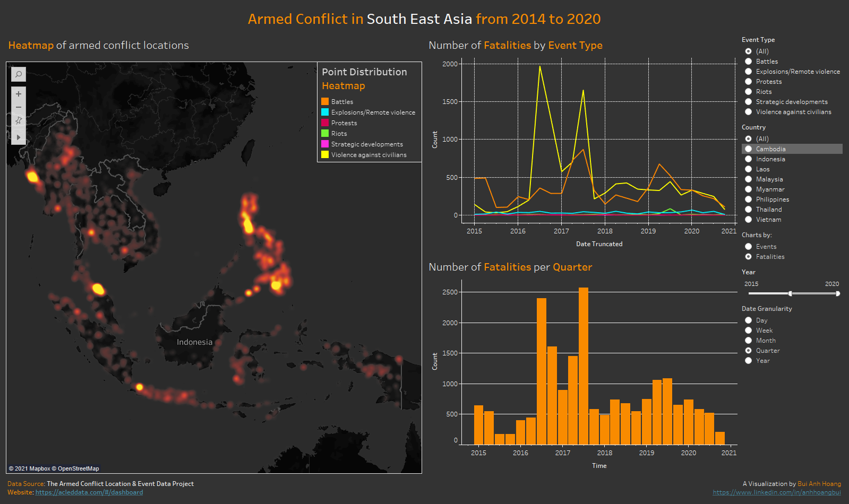
Task: Zoom in on the map
Action: click(x=19, y=94)
